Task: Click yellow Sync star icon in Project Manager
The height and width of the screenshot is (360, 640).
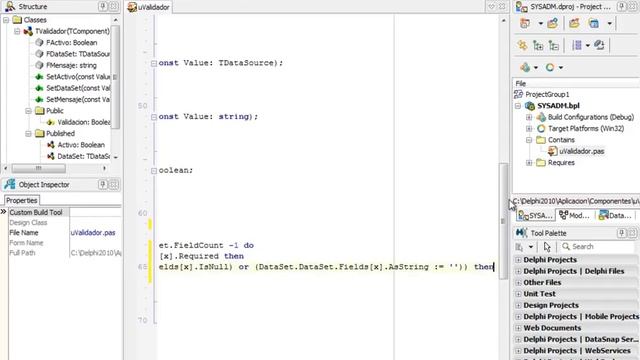Action: coord(523,45)
